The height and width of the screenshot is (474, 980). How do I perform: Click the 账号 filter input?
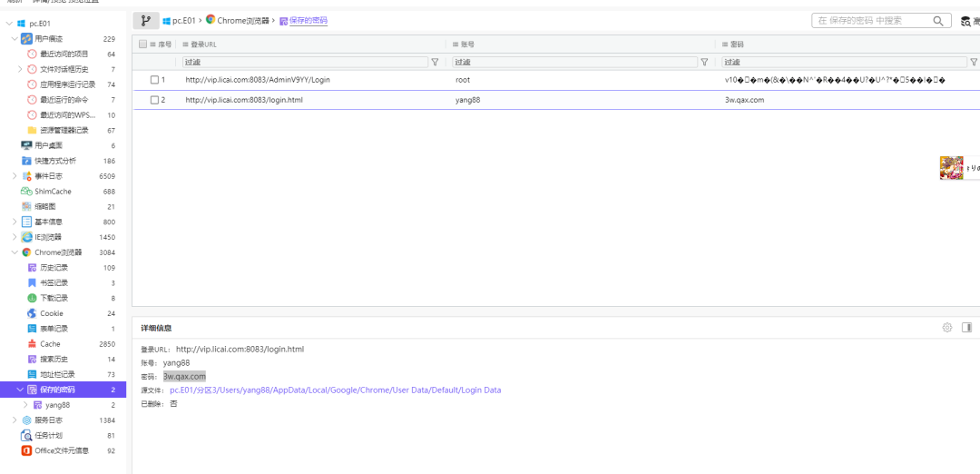point(575,62)
